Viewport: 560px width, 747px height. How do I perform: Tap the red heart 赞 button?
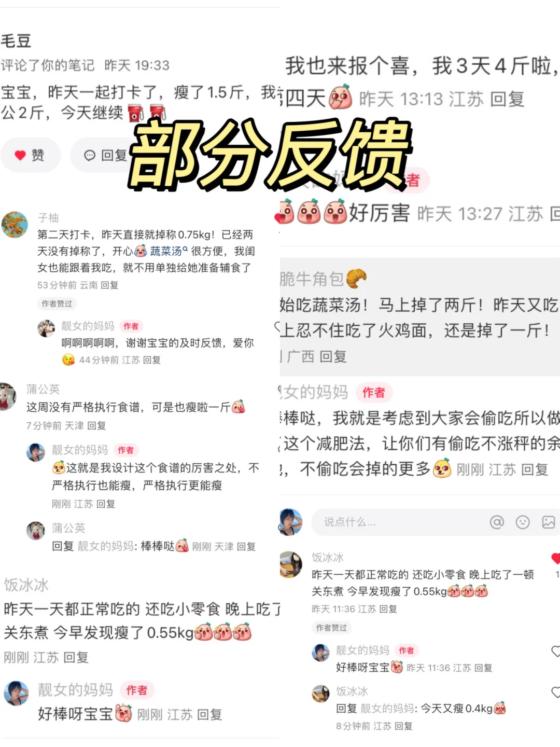(x=30, y=155)
